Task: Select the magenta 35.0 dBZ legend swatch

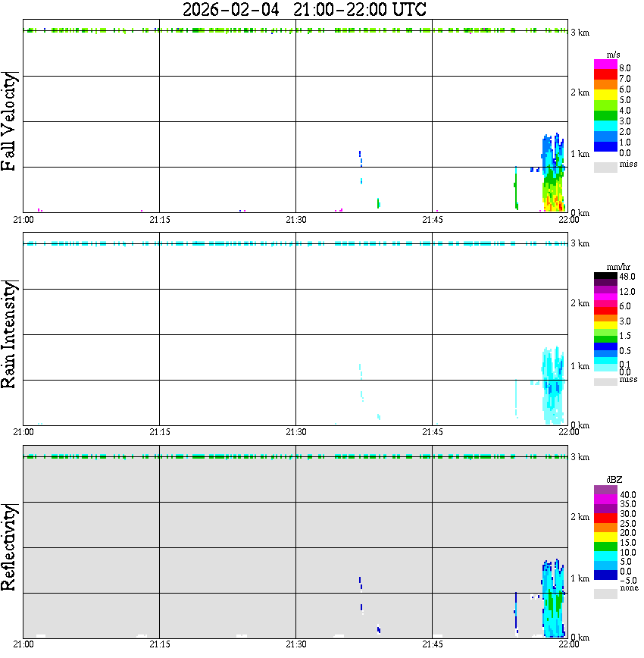Action: 605,500
